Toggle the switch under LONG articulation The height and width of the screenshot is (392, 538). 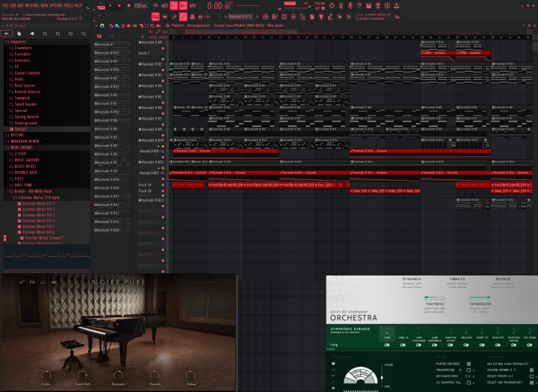click(387, 345)
